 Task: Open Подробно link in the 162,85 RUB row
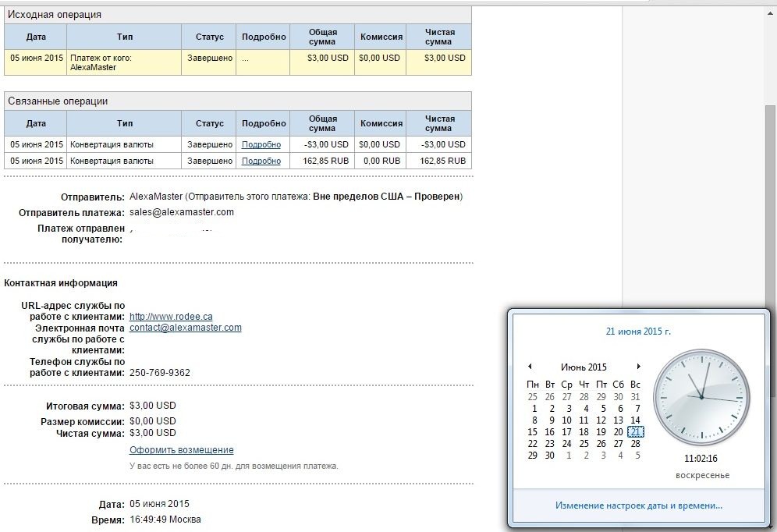pyautogui.click(x=261, y=161)
